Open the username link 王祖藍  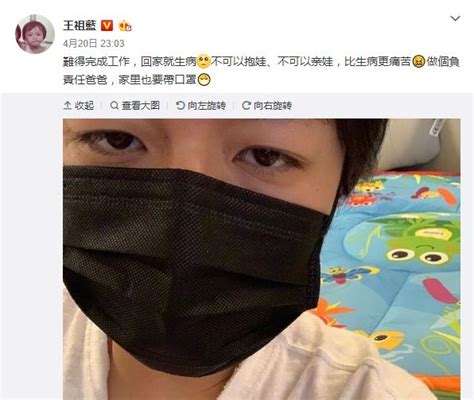pos(79,25)
